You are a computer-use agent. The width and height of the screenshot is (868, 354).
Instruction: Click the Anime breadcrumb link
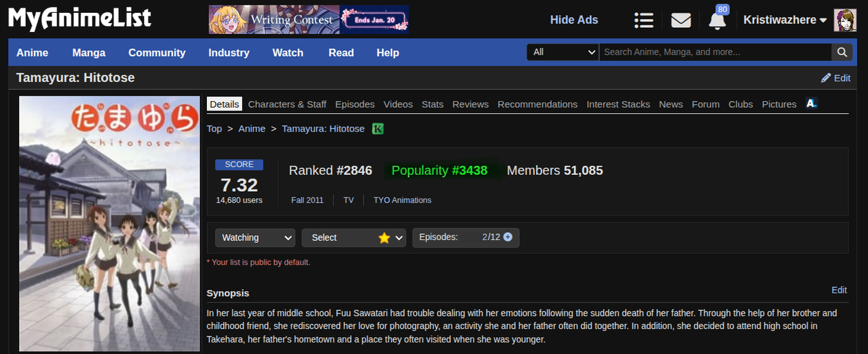click(x=252, y=129)
